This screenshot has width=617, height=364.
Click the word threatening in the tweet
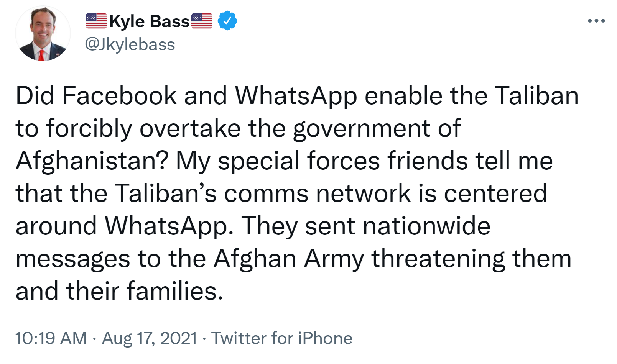(x=438, y=258)
